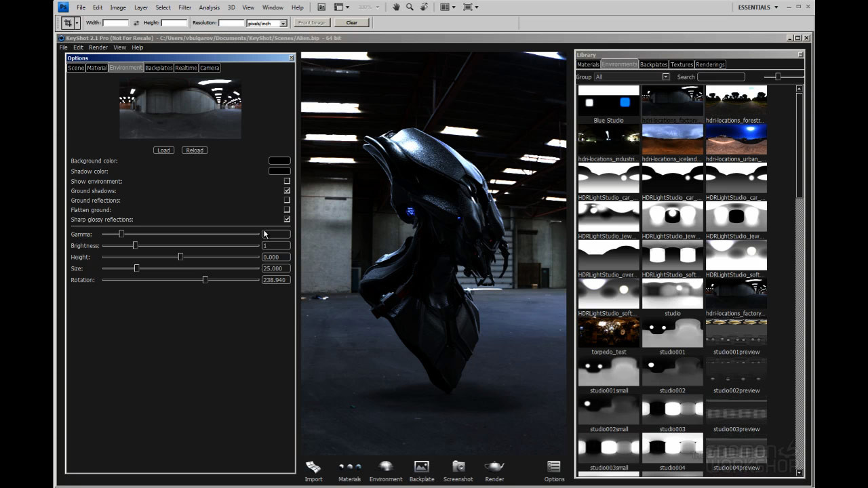Switch to the Scene tab in Options
This screenshot has width=868, height=488.
pos(76,68)
